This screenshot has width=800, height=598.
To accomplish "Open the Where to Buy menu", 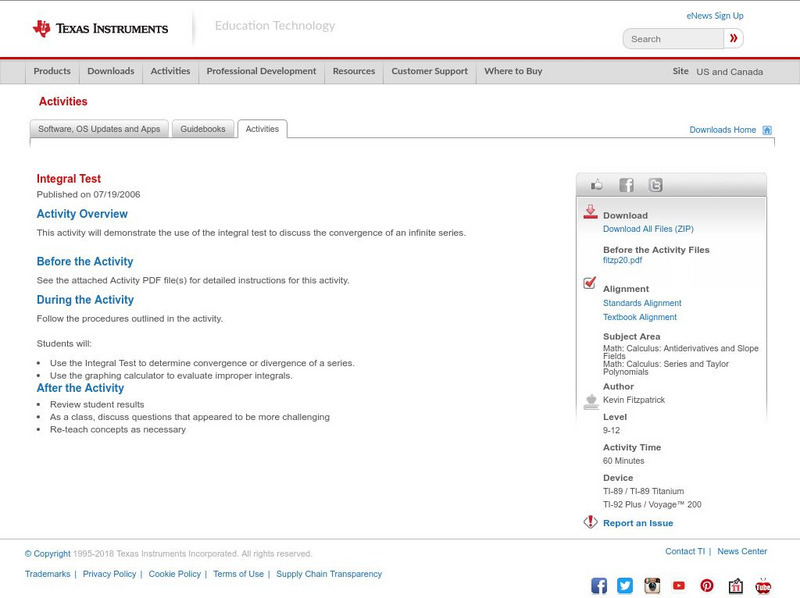I will click(513, 71).
